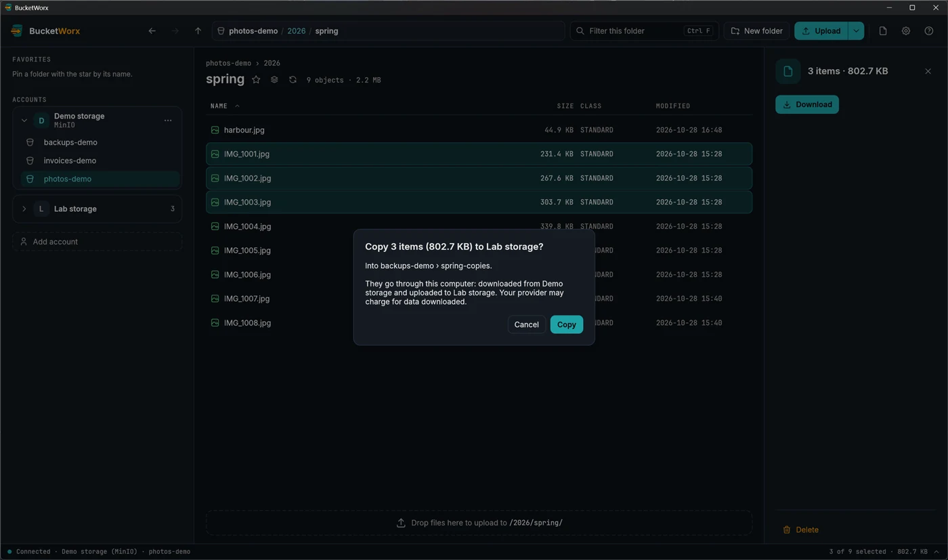Viewport: 948px width, 560px height.
Task: Confirm with the Copy button
Action: (567, 324)
